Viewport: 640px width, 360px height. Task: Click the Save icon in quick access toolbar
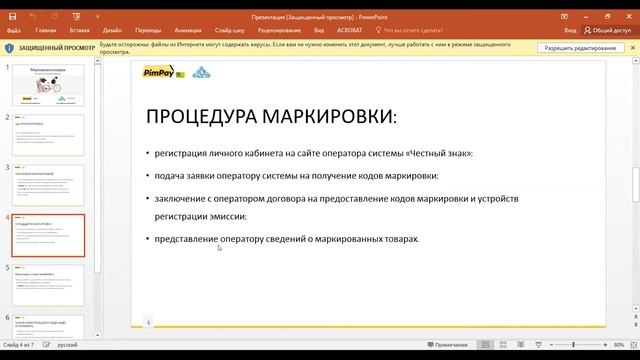12,17
